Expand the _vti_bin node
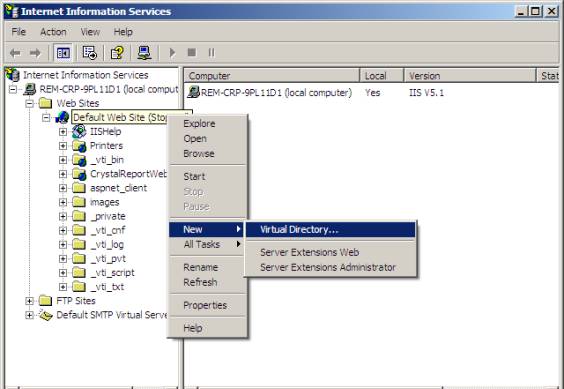Viewport: 564px width, 389px height. pyautogui.click(x=63, y=160)
